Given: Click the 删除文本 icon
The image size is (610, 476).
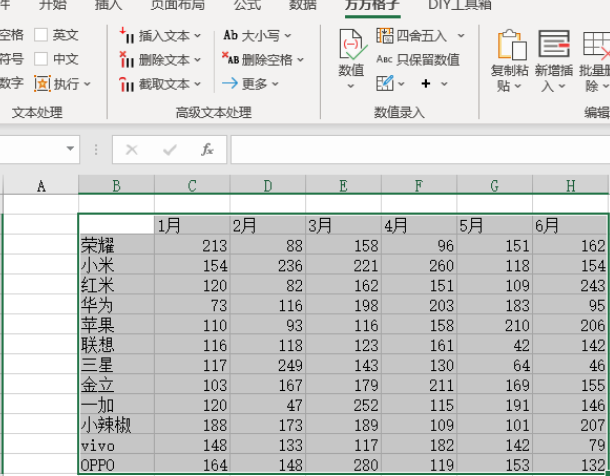Looking at the screenshot, I should point(127,60).
